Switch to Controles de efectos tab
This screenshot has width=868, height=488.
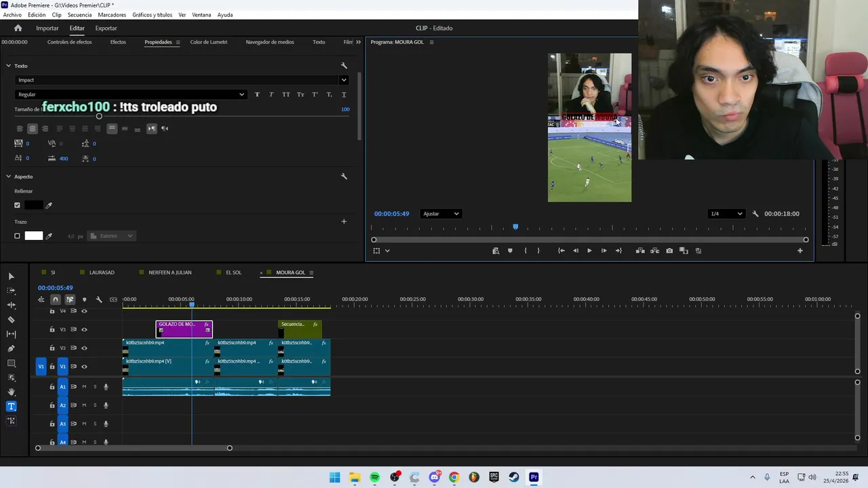click(69, 42)
